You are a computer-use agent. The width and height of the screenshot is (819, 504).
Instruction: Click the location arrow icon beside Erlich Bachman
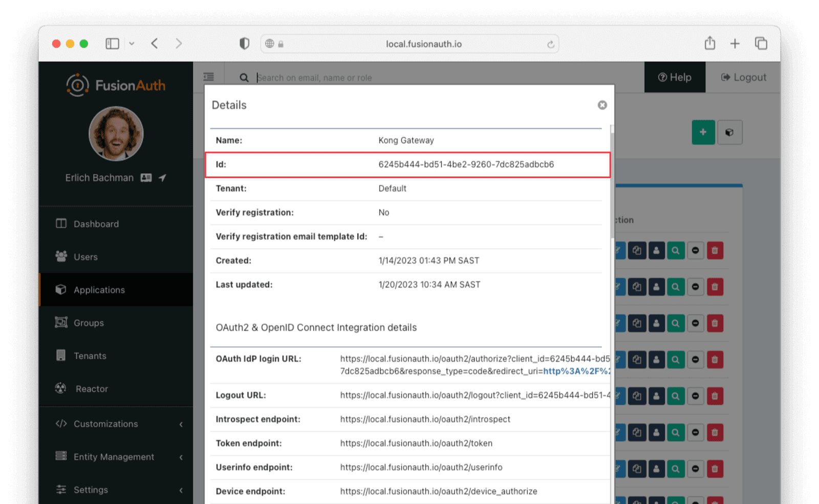[162, 178]
